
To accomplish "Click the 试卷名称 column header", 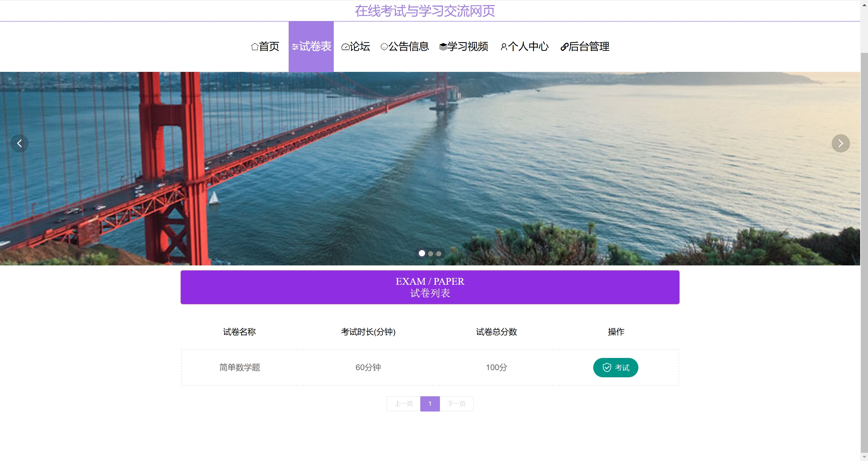I will pos(239,332).
